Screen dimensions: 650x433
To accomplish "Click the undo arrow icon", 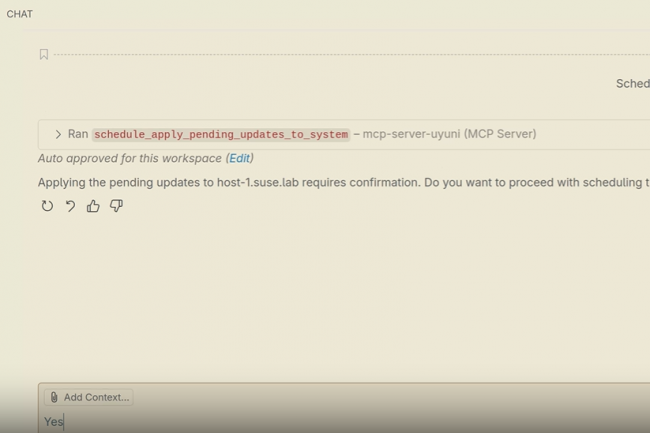I will coord(70,206).
